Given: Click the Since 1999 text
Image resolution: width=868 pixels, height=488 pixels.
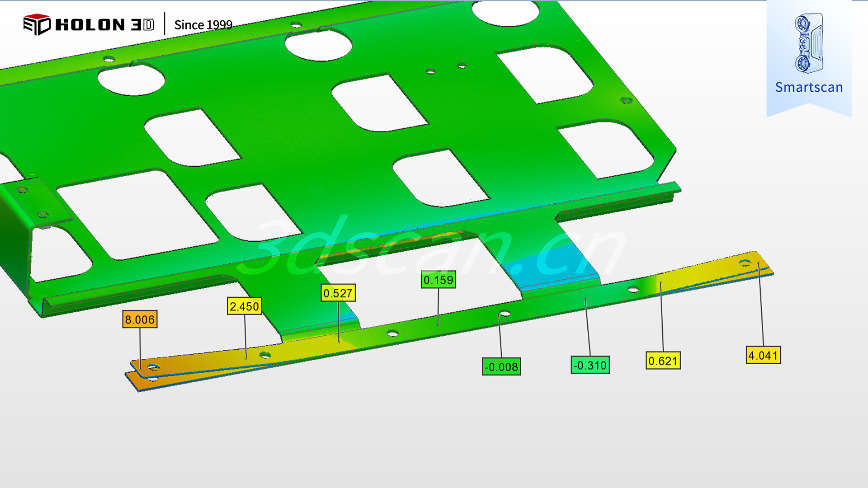Looking at the screenshot, I should [x=203, y=25].
